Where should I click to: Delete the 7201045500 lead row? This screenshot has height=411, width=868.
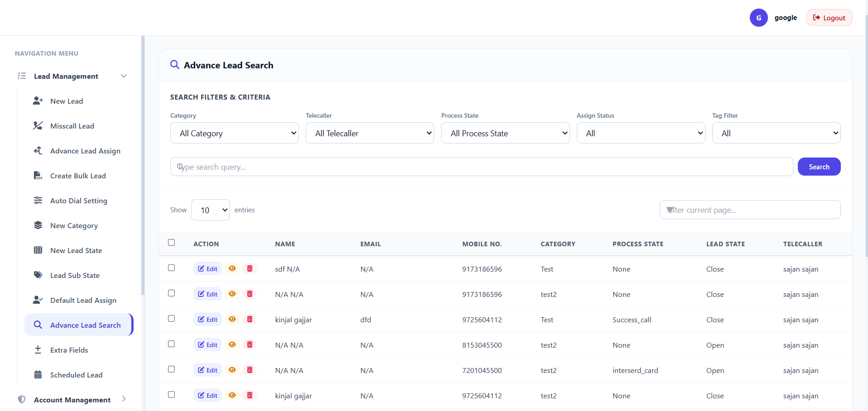249,370
